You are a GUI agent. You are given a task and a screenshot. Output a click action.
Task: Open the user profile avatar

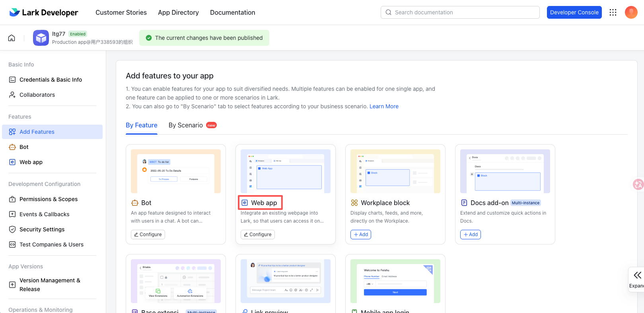pos(631,12)
